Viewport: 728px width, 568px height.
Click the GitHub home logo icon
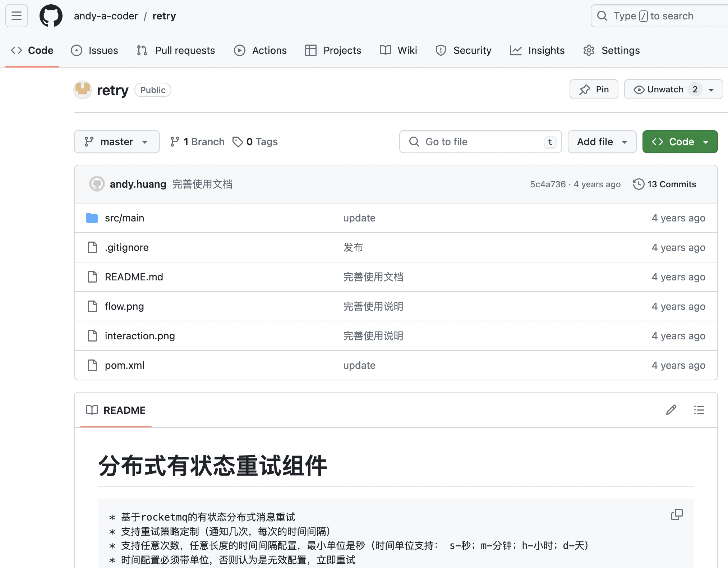[50, 16]
